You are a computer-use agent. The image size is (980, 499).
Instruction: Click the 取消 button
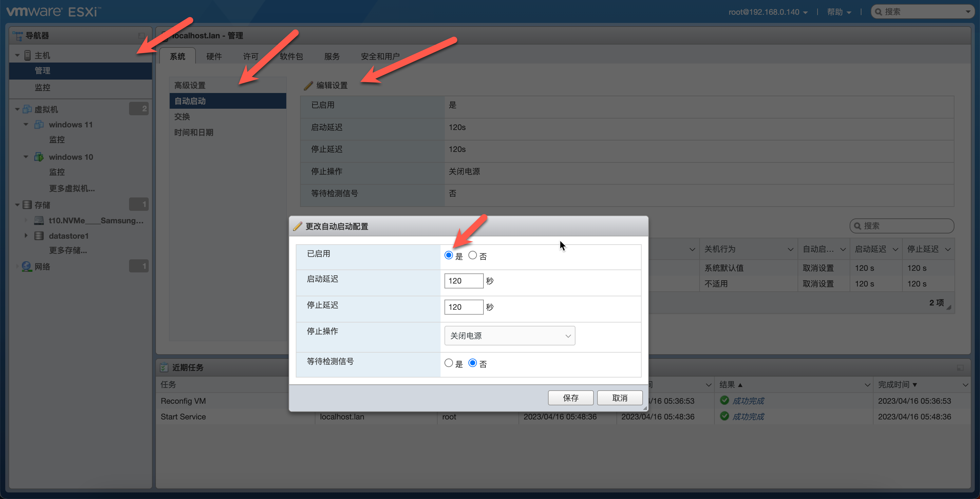click(619, 398)
